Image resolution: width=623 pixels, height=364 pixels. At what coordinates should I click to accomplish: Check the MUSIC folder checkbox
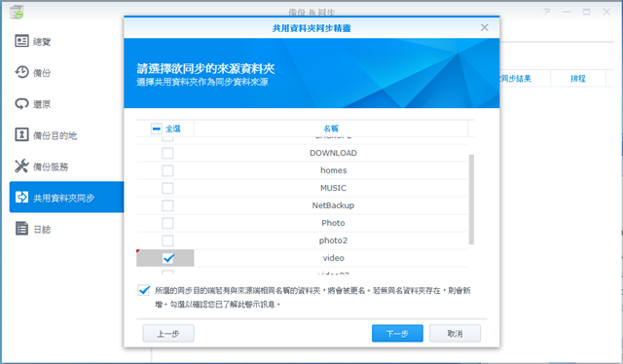(167, 188)
